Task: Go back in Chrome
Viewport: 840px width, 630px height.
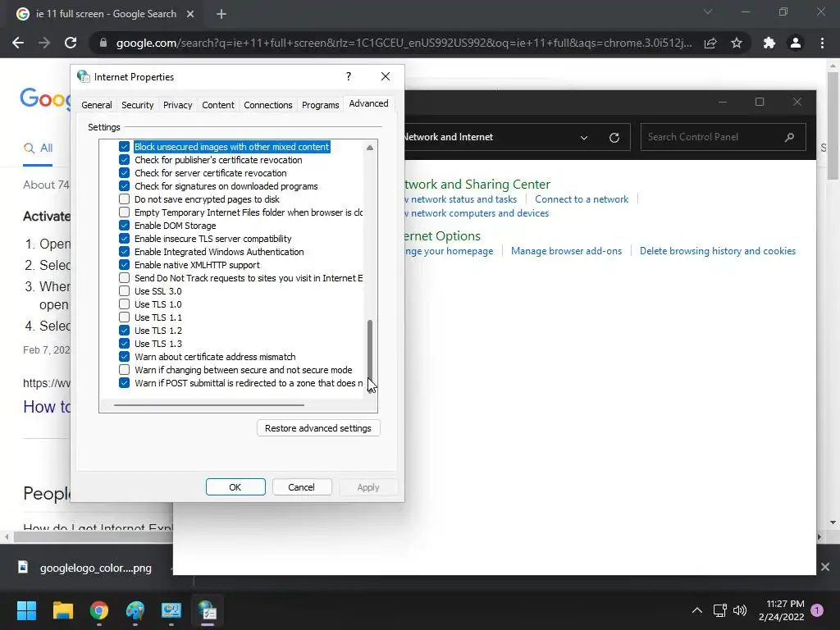Action: 18,43
